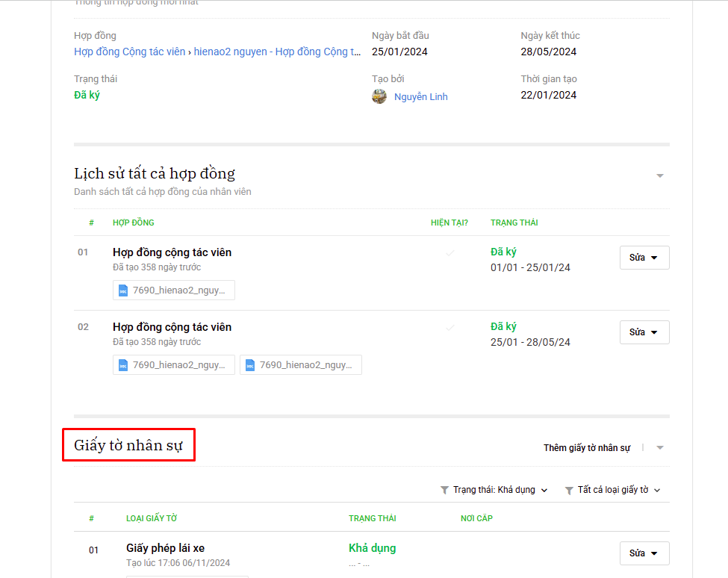Image resolution: width=728 pixels, height=578 pixels.
Task: Click the start date 25/01/2024
Action: click(x=399, y=52)
